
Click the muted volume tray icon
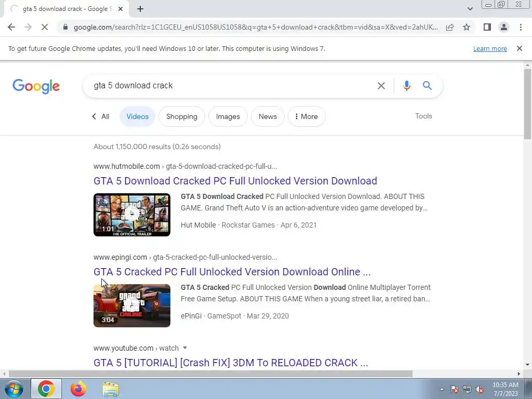click(480, 389)
